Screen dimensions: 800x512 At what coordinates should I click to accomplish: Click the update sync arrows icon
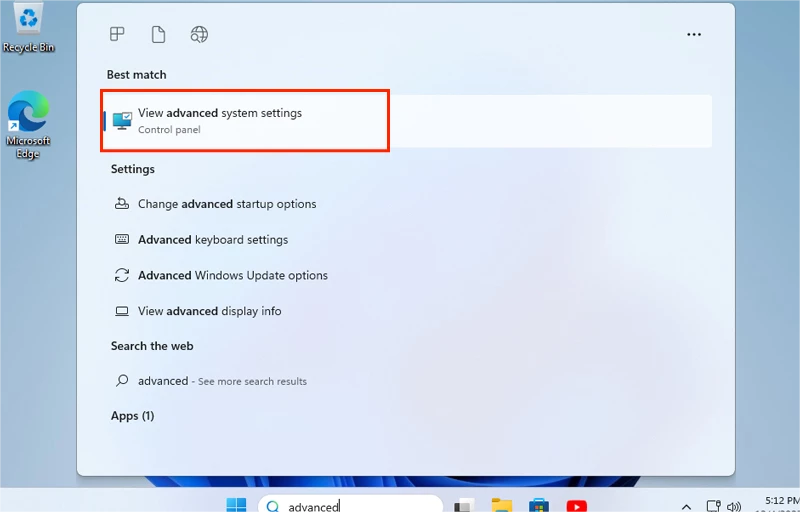(x=121, y=275)
